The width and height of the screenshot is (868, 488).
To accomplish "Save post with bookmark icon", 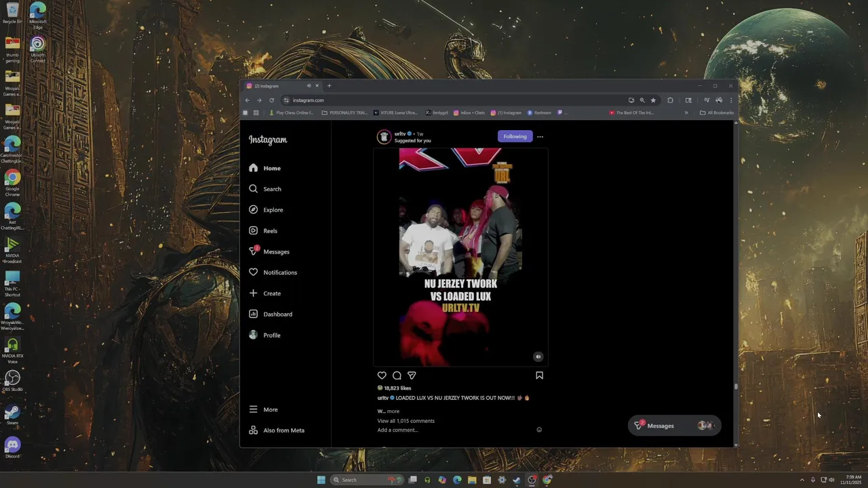I will [539, 375].
